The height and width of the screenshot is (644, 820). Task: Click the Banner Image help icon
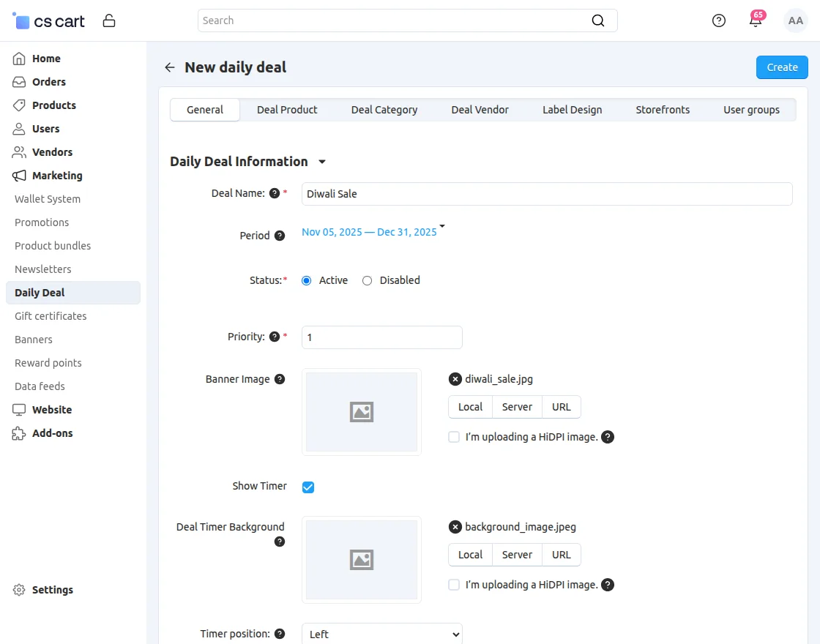coord(279,379)
